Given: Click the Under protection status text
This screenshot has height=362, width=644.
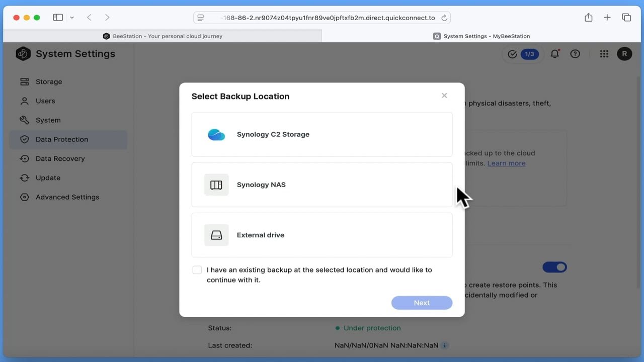Looking at the screenshot, I should click(x=372, y=328).
